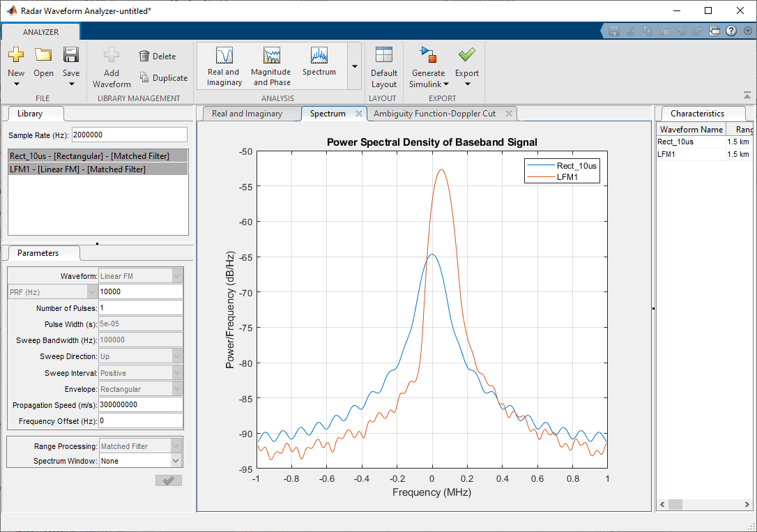
Task: Collapse the toolstrip with the arrow icon
Action: pyautogui.click(x=747, y=96)
